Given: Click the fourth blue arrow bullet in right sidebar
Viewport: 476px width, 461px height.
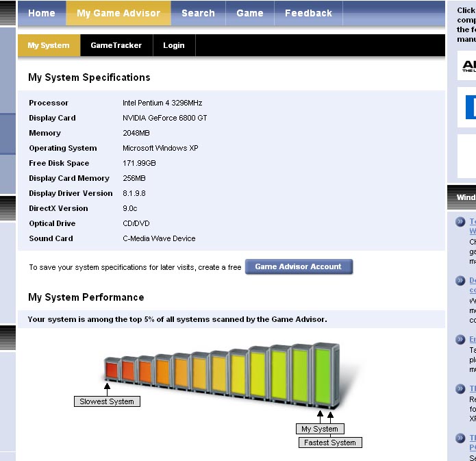Looking at the screenshot, I should click(x=460, y=388).
